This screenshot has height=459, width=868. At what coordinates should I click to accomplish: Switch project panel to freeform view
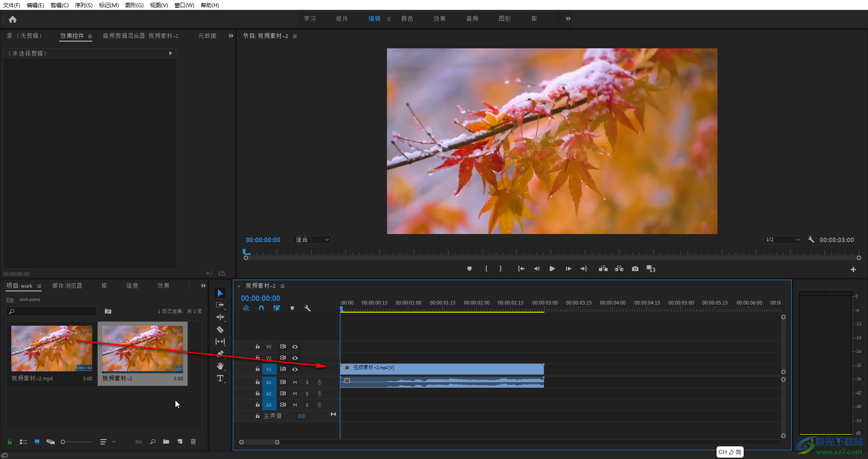point(51,442)
